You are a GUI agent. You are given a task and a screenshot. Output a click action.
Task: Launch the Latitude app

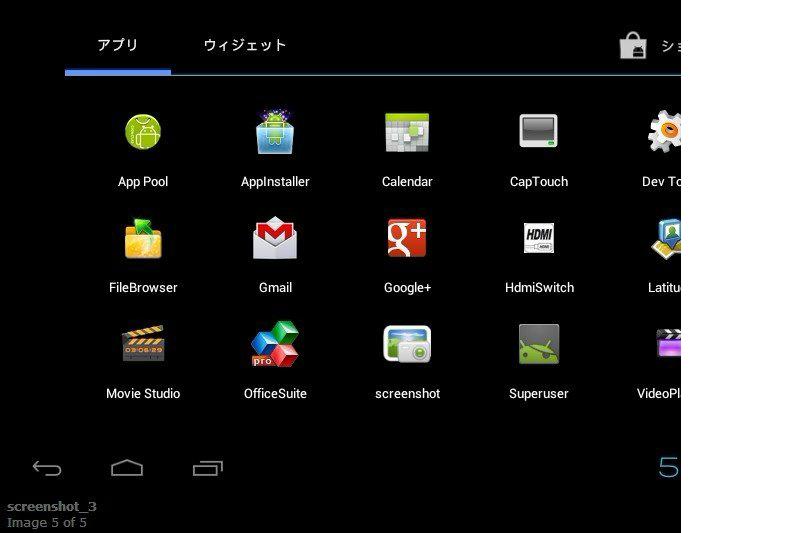coord(666,239)
